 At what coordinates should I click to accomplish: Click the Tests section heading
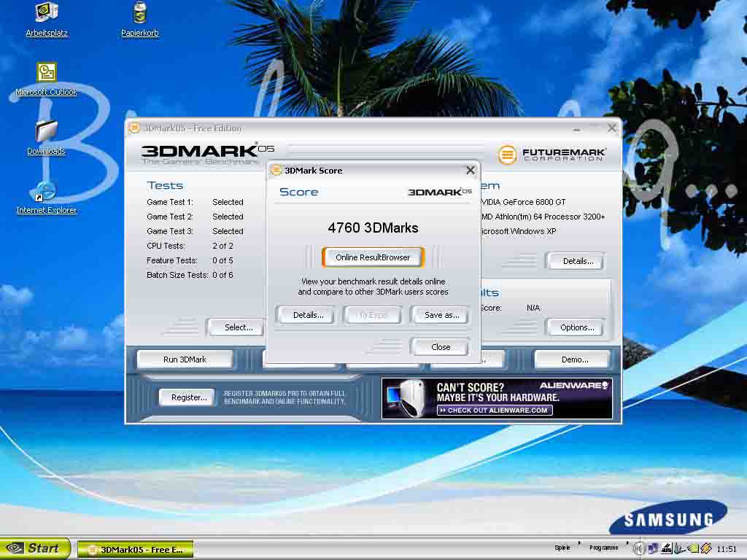[x=165, y=185]
